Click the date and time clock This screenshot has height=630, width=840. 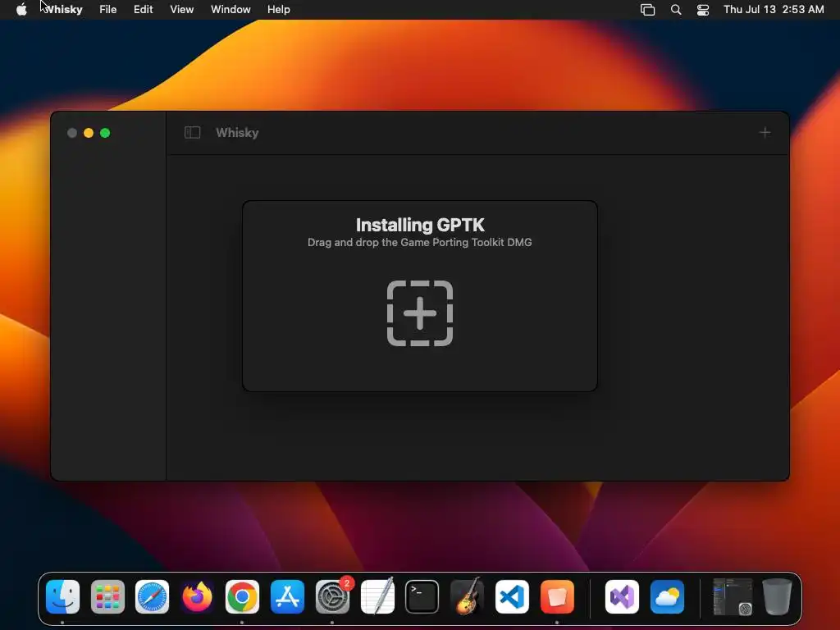774,10
